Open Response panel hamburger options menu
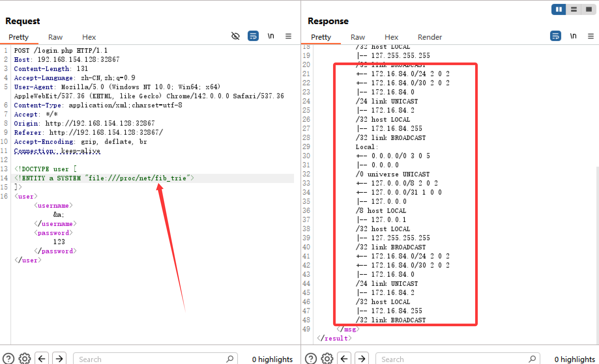Screen dimensions: 599x364 coord(591,36)
